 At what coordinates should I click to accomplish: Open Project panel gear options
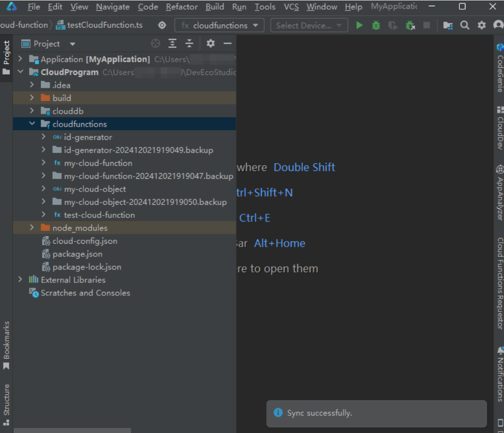coord(210,43)
